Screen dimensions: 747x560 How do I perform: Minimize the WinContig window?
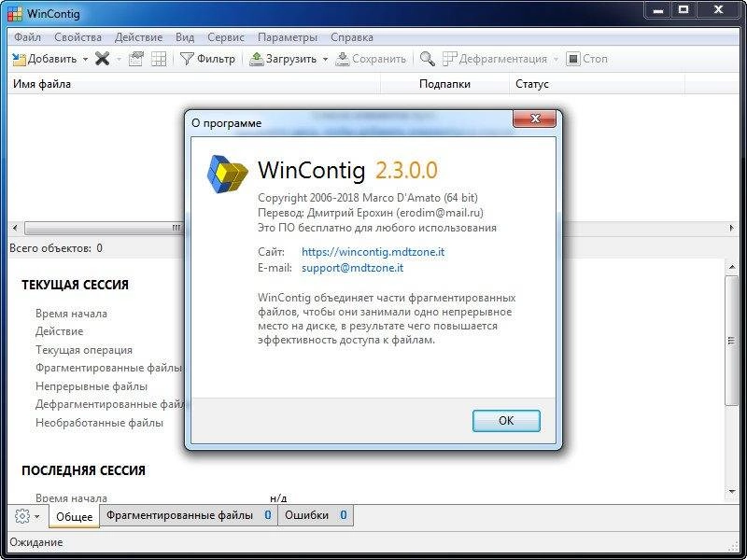click(x=658, y=9)
